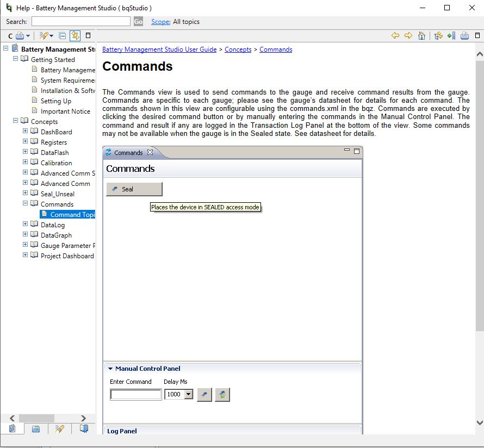Screen dimensions: 484x448
Task: Click in the Search text field
Action: (81, 21)
